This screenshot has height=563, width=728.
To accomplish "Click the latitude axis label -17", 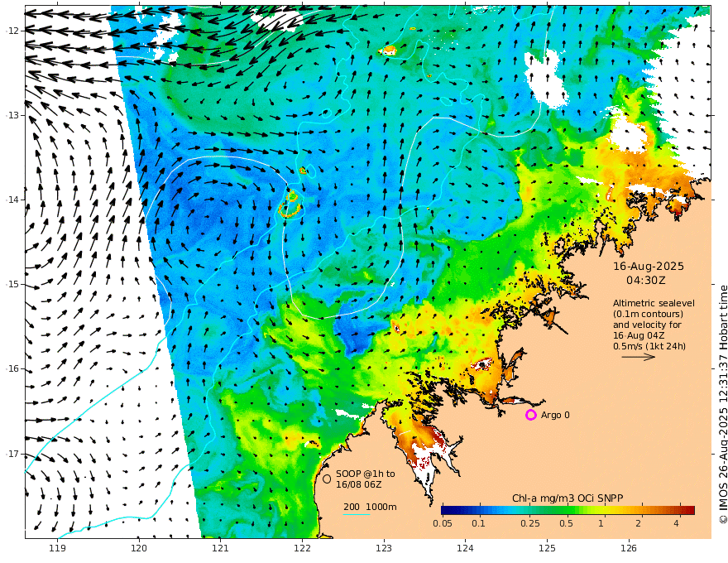I will [13, 454].
